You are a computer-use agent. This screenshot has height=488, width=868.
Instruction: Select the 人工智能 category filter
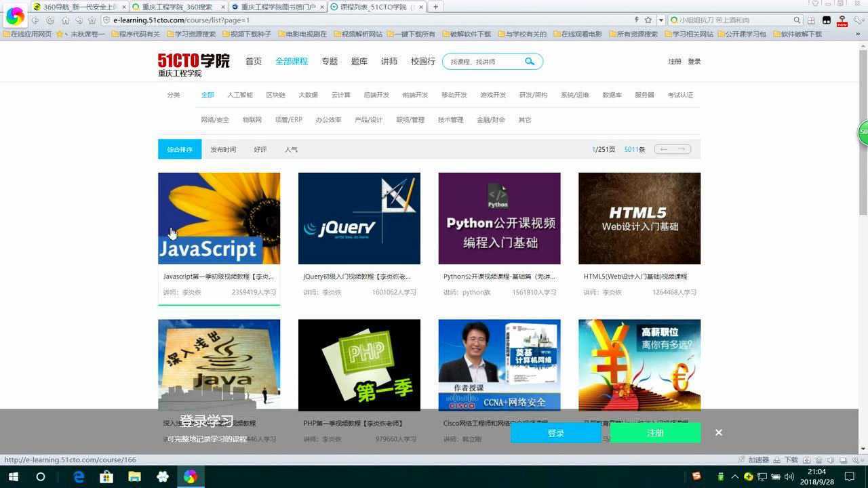(x=239, y=95)
